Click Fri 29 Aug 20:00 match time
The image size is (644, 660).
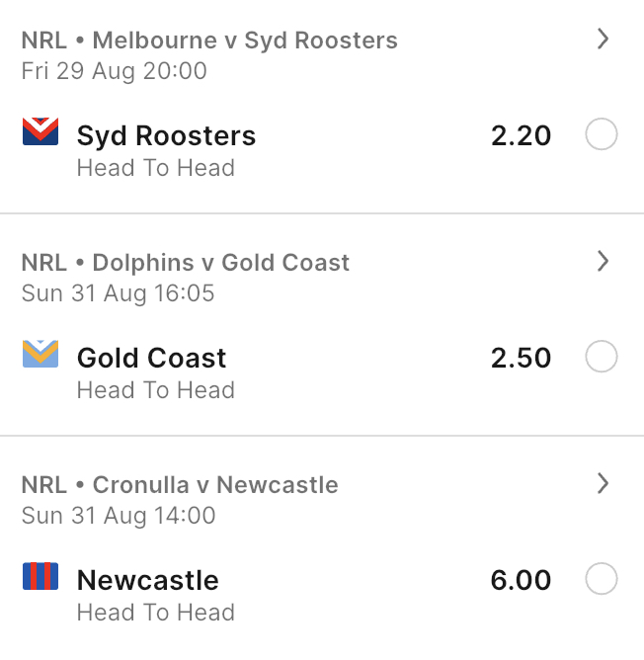(114, 71)
